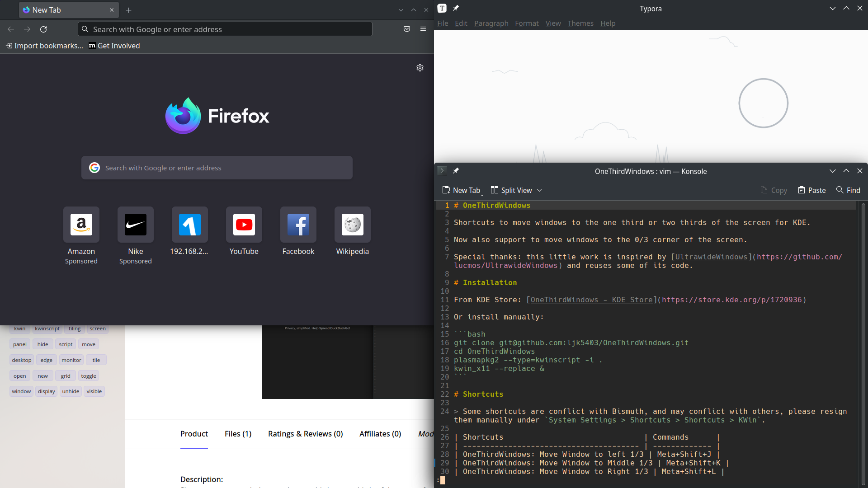Click the Typora app icon in titlebar

click(442, 8)
